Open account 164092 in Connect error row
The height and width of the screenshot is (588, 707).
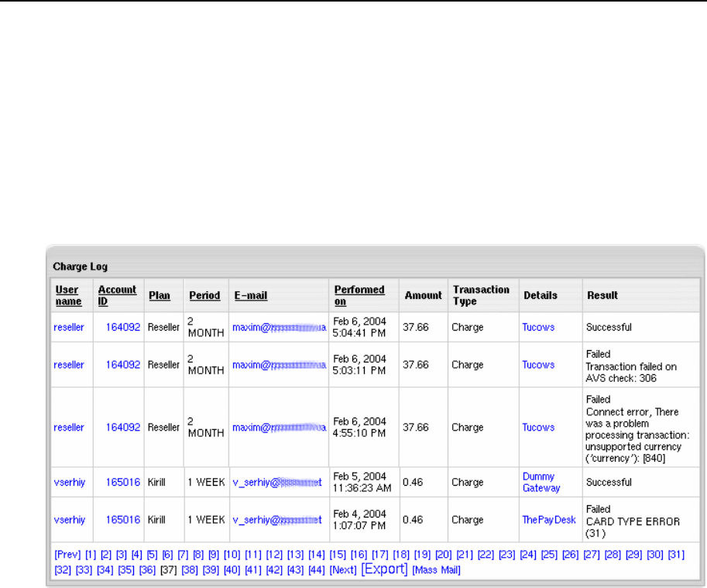[x=123, y=428]
